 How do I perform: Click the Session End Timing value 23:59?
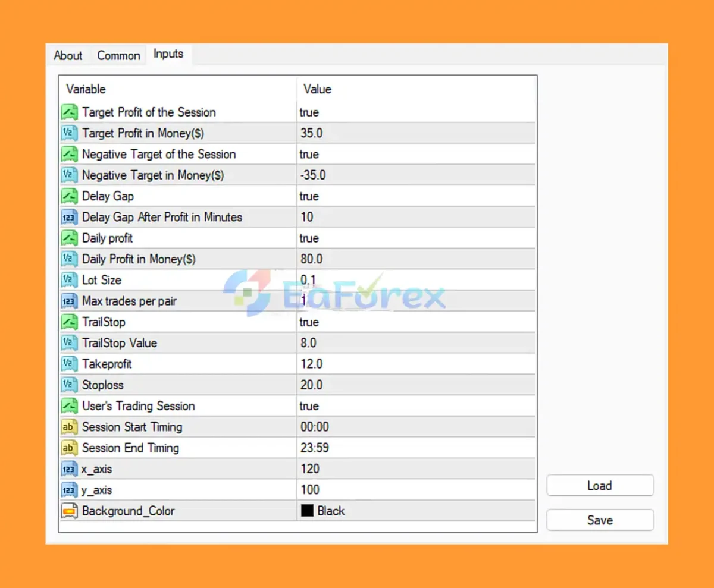315,448
